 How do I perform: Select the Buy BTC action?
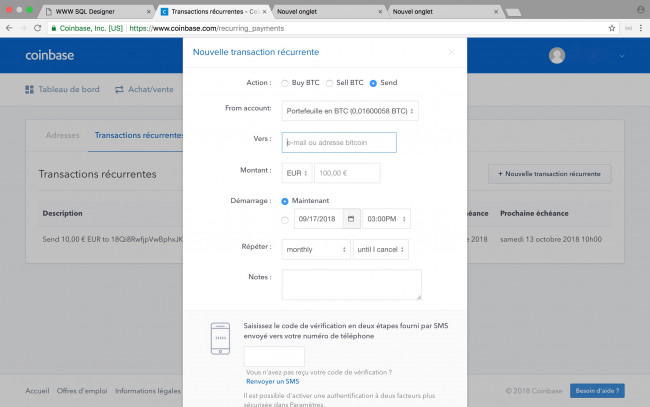[284, 83]
